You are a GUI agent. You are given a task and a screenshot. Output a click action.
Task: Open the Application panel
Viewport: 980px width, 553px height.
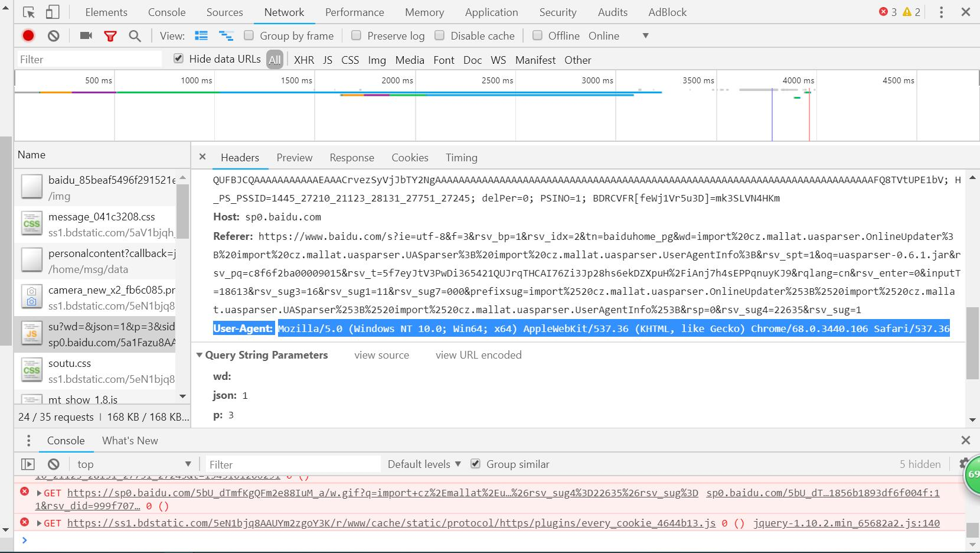tap(491, 12)
